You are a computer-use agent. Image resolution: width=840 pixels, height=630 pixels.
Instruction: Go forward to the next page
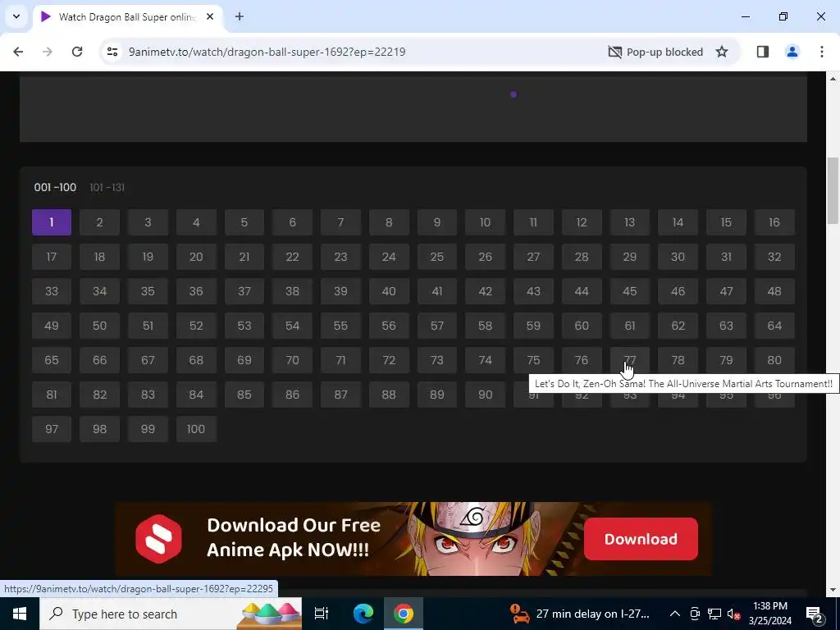(48, 52)
